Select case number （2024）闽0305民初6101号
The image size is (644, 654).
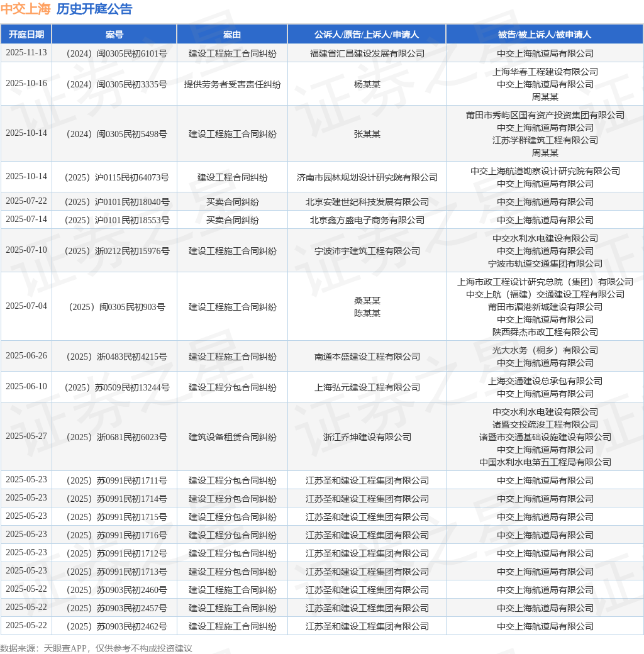[114, 53]
